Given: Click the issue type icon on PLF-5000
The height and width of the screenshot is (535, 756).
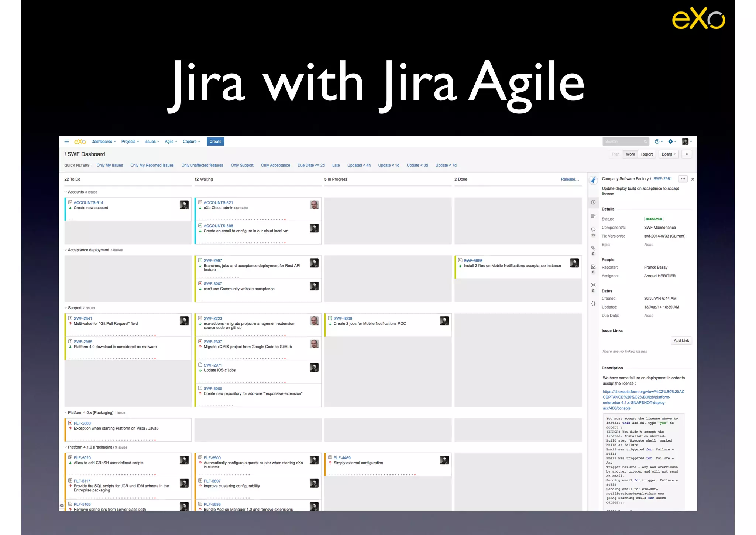Looking at the screenshot, I should (x=70, y=423).
